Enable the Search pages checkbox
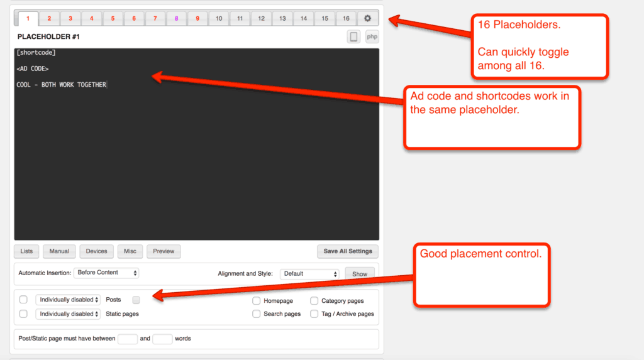This screenshot has width=644, height=360. point(257,314)
